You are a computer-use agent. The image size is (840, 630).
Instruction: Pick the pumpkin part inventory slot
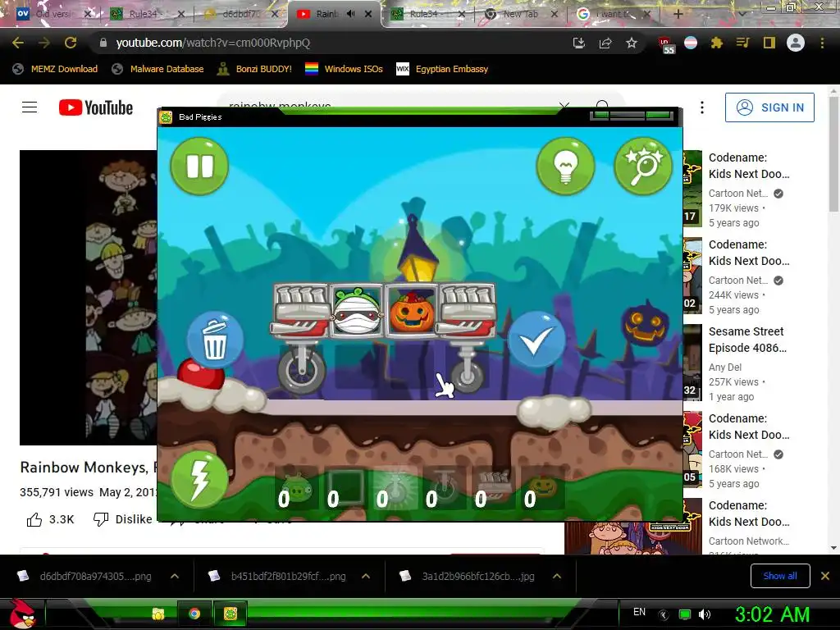coord(542,488)
